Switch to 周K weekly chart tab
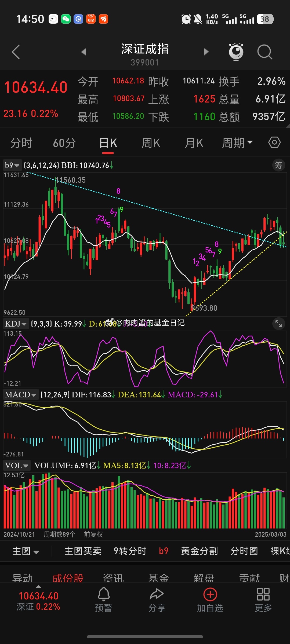Screen dimensions: 290x644 pyautogui.click(x=151, y=143)
